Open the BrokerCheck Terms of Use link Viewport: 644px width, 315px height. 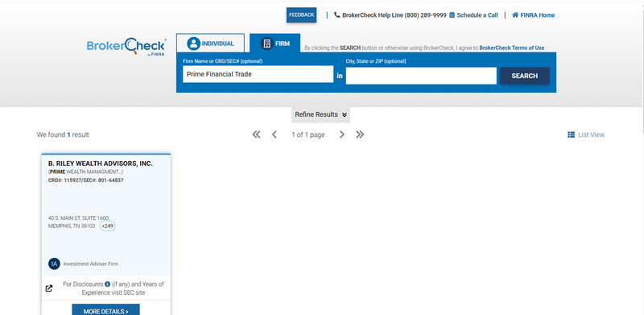(511, 48)
